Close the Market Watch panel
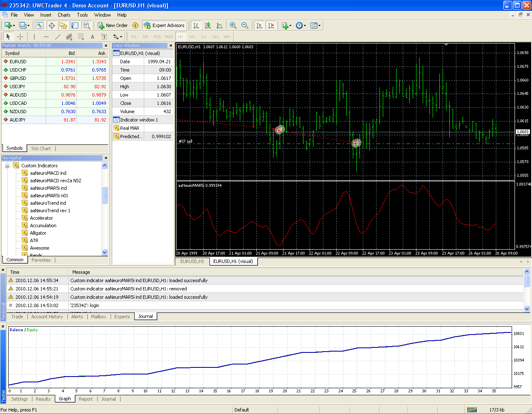 (x=106, y=45)
